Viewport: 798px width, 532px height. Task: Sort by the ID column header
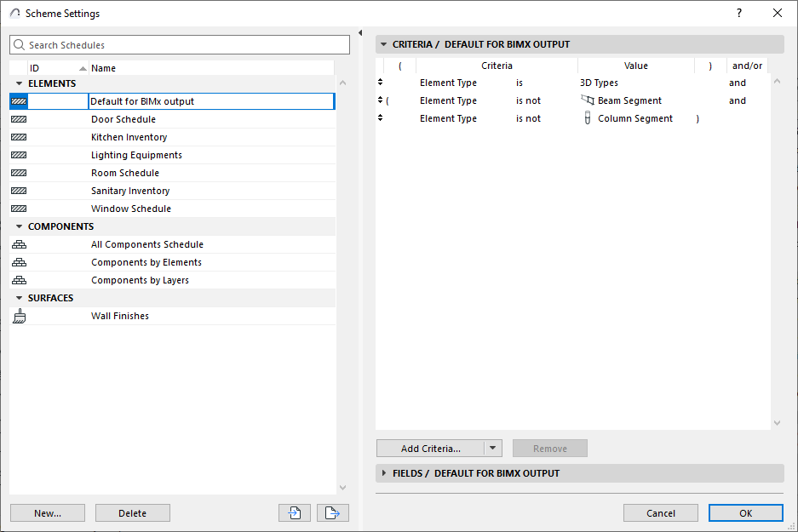pos(58,68)
